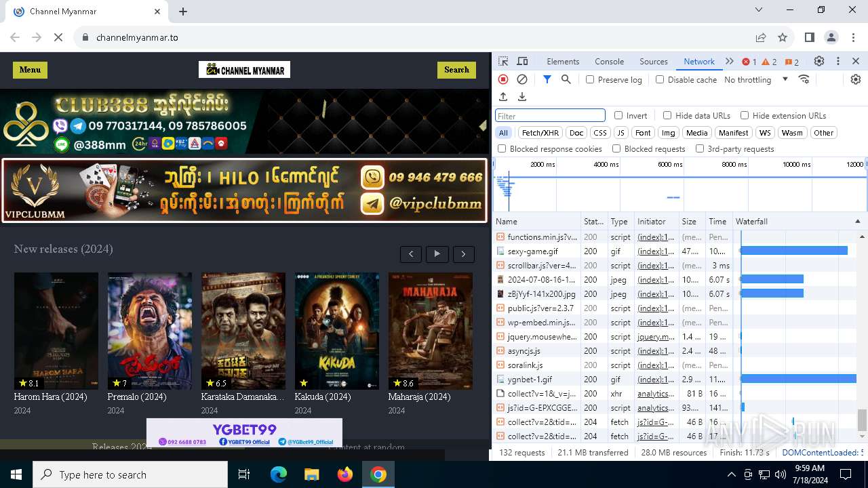
Task: Switch to the Elements tab
Action: click(563, 61)
